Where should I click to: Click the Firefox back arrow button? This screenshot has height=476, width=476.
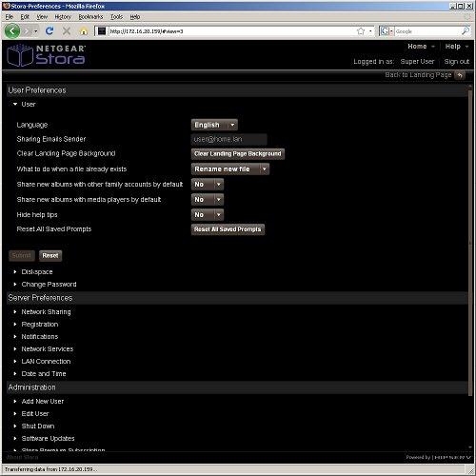12,31
